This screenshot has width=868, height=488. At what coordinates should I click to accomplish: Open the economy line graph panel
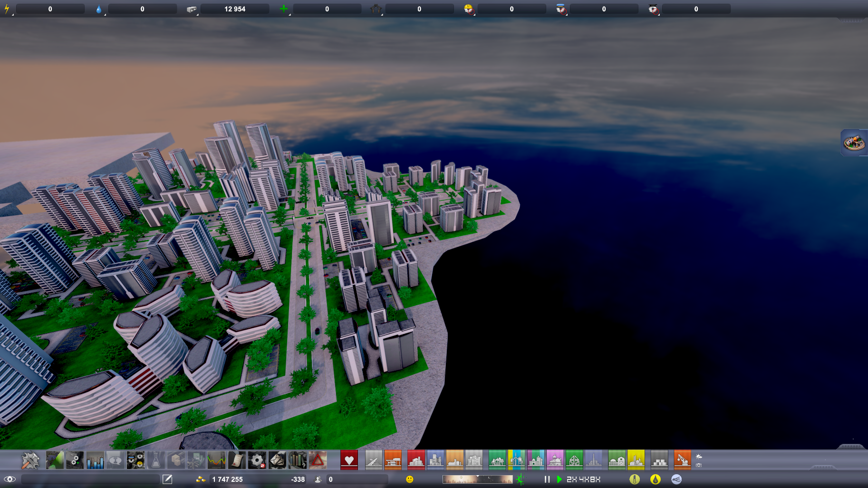coord(216,460)
